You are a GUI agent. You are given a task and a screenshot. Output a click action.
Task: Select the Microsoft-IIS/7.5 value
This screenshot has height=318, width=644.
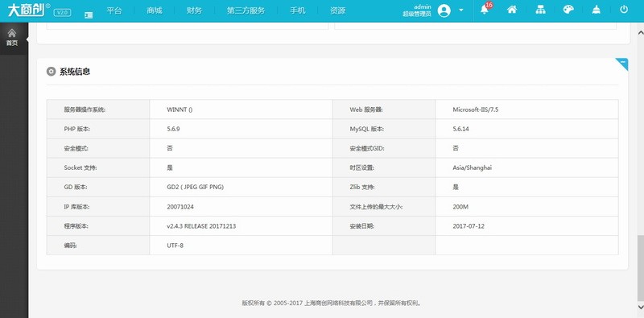475,109
